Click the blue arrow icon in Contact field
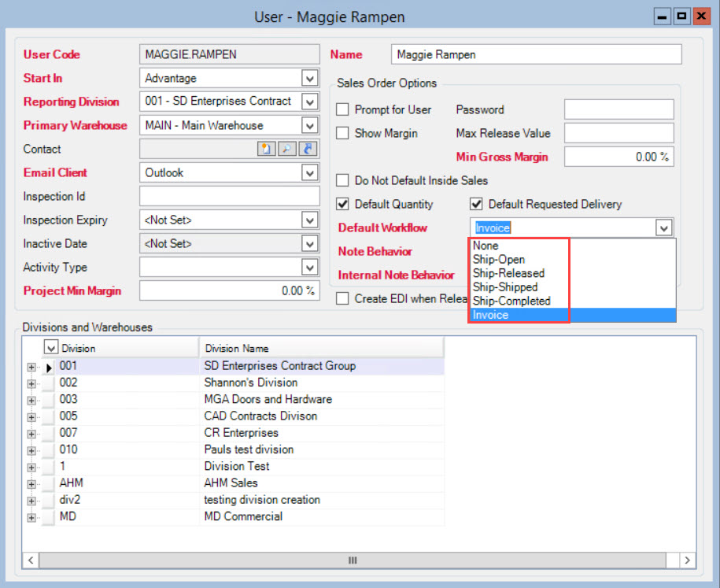The height and width of the screenshot is (588, 720). pyautogui.click(x=307, y=150)
